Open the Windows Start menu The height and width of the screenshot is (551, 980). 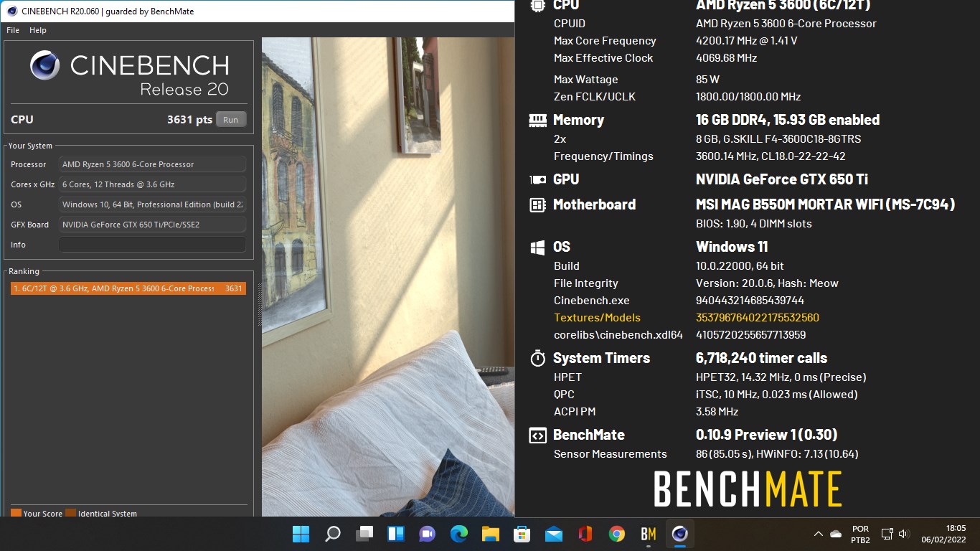pos(301,534)
